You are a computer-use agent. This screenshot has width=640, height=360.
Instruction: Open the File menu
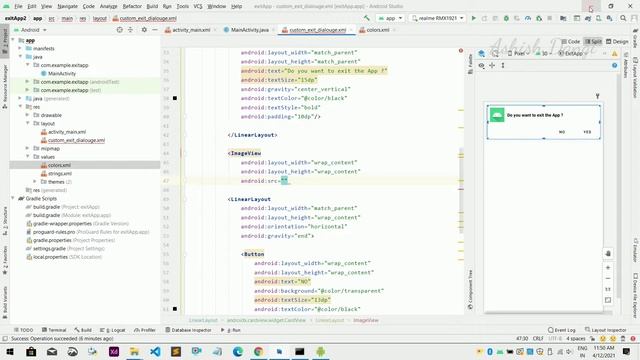[x=18, y=7]
